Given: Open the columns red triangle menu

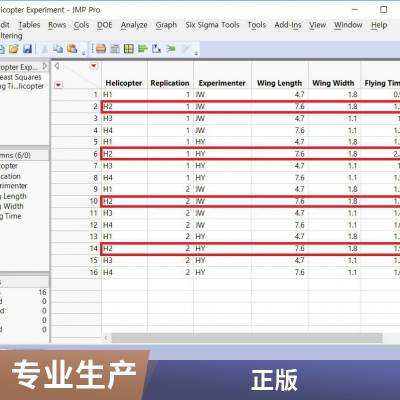Looking at the screenshot, I should click(94, 66).
